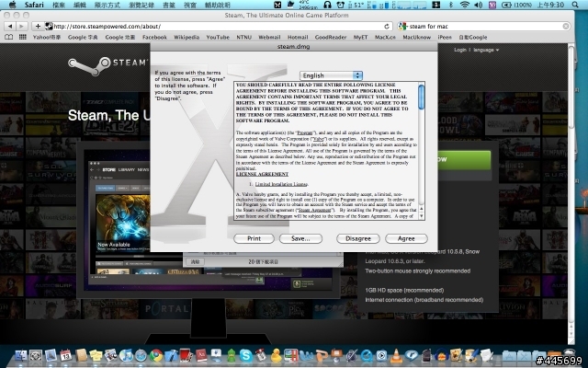Click the Print button in the license dialog
588x368 pixels.
coord(254,238)
